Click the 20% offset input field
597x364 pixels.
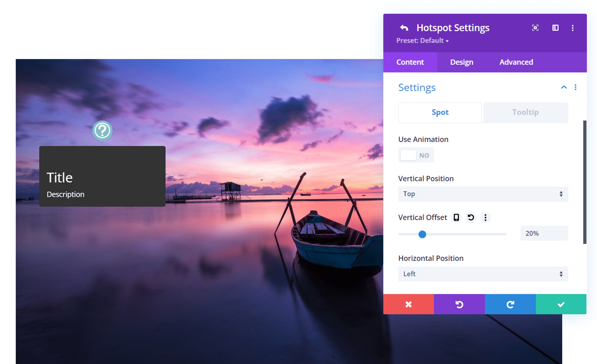click(x=543, y=233)
